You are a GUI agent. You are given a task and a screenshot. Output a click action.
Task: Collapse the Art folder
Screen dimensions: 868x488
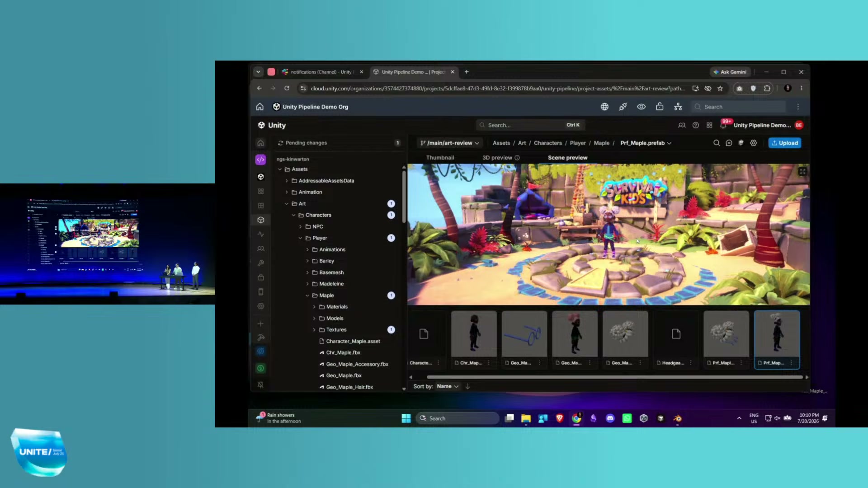(x=287, y=204)
